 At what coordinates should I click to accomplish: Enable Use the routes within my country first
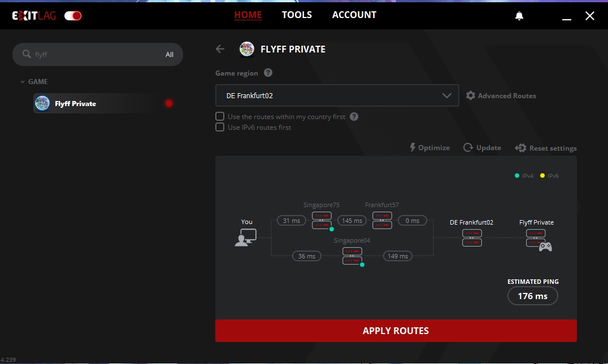pos(220,117)
